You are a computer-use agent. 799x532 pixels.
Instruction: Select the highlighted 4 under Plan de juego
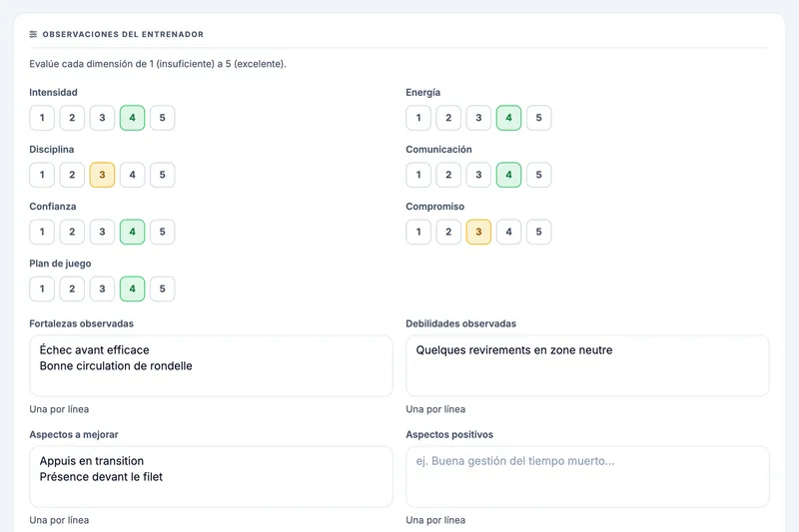click(132, 288)
